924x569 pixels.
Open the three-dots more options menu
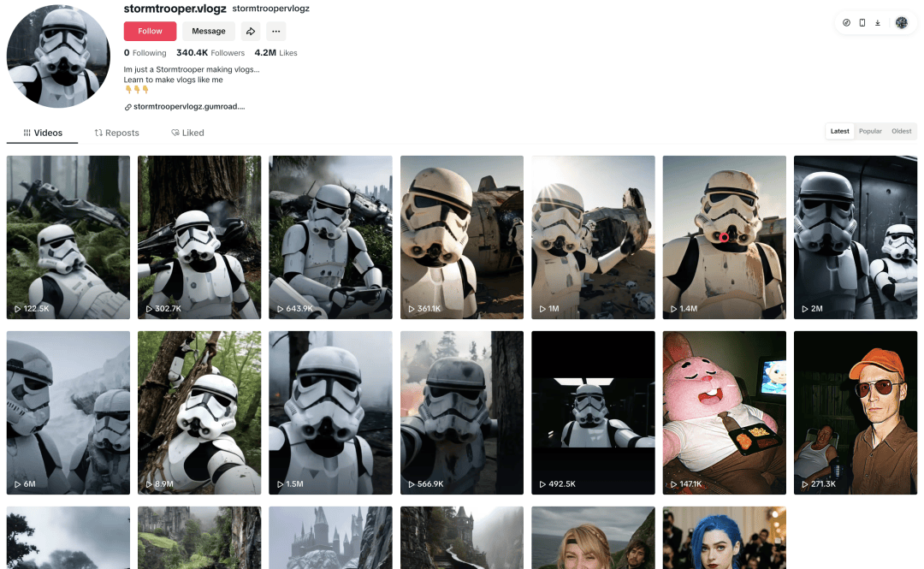(x=275, y=32)
